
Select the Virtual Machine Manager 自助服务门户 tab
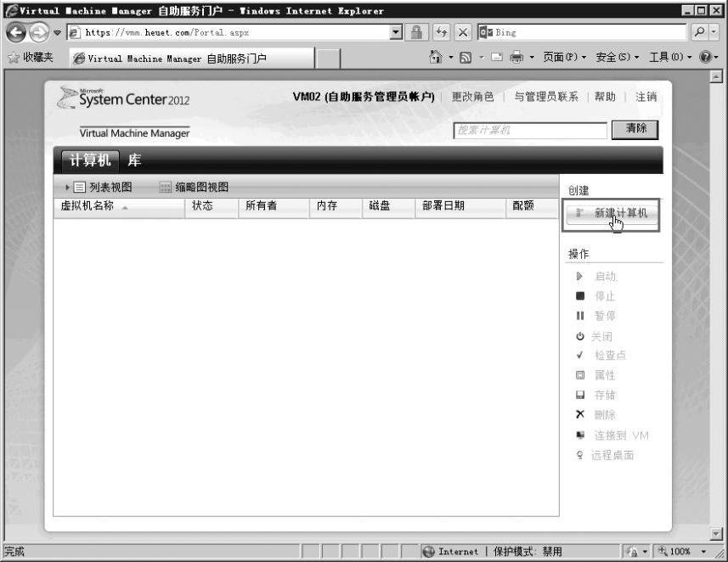point(192,59)
